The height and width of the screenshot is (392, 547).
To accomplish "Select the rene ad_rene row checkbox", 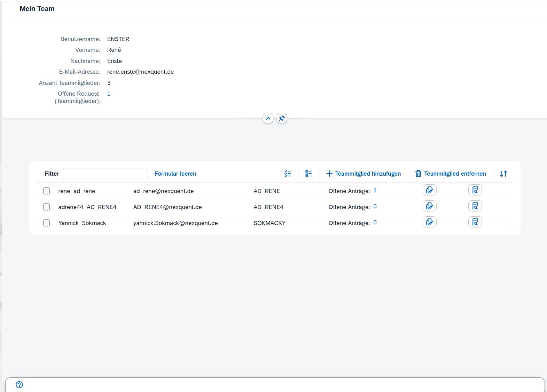I will coord(47,191).
